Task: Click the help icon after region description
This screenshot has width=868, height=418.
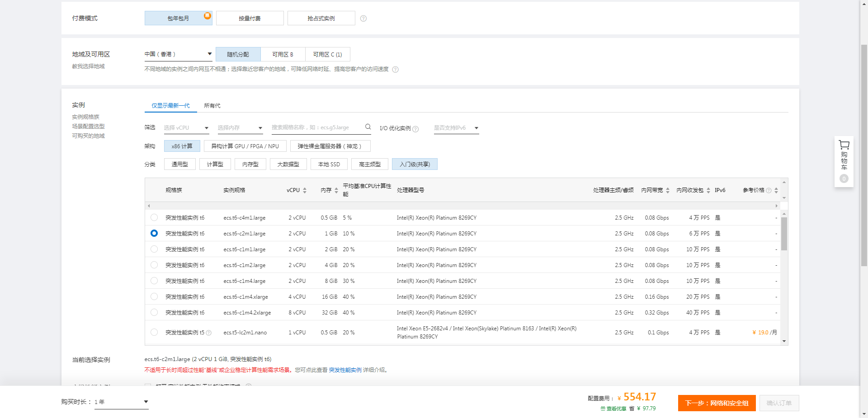Action: pyautogui.click(x=395, y=70)
